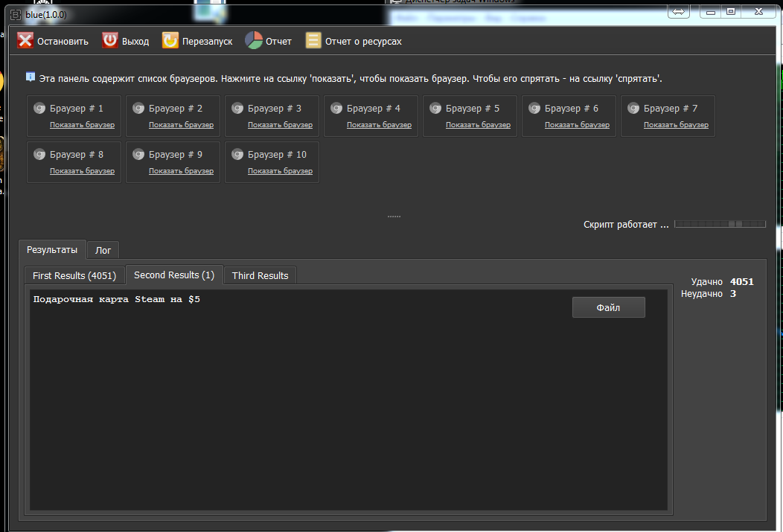
Task: Show browser via link under Браузер # 4
Action: coord(379,125)
